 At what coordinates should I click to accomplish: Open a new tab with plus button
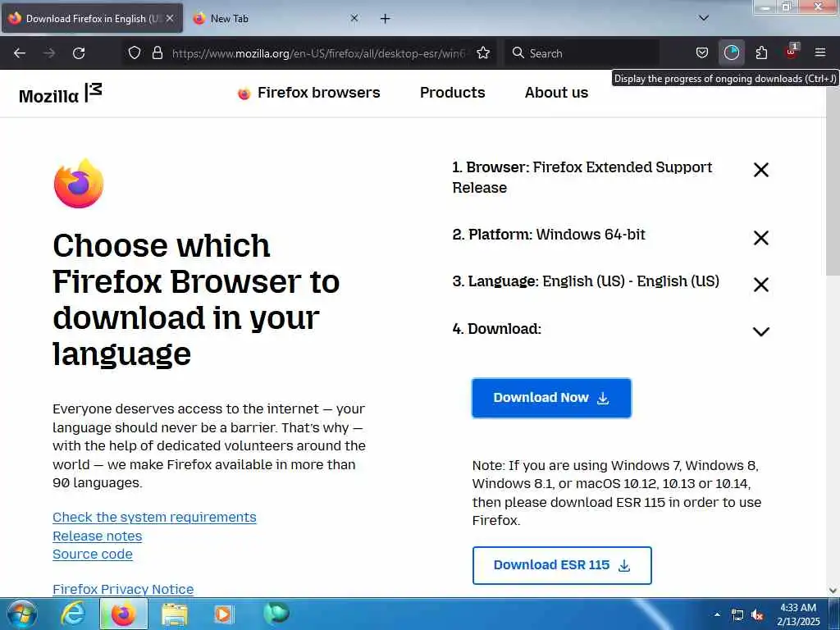pos(385,19)
